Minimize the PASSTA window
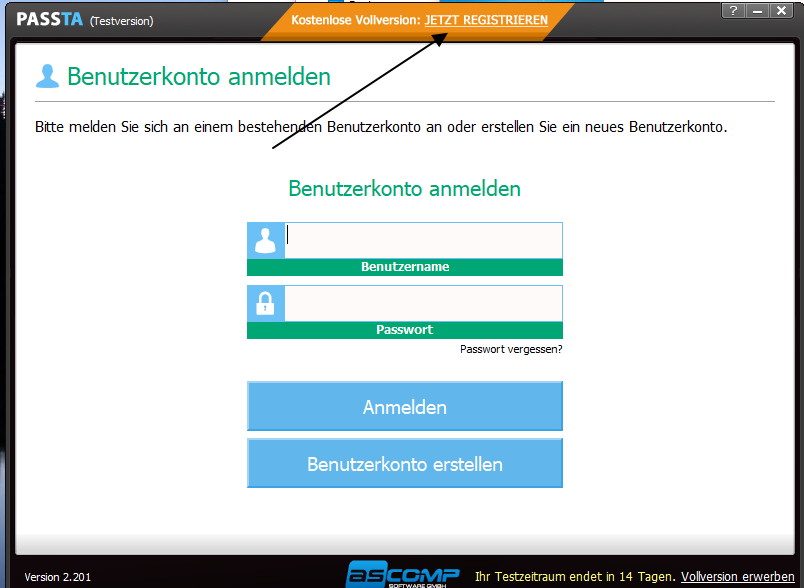 point(757,11)
